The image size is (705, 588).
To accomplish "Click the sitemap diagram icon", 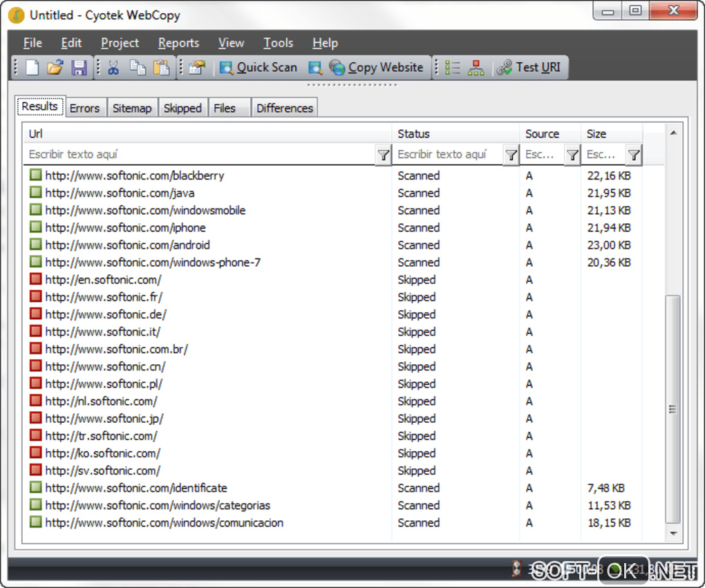I will click(476, 68).
